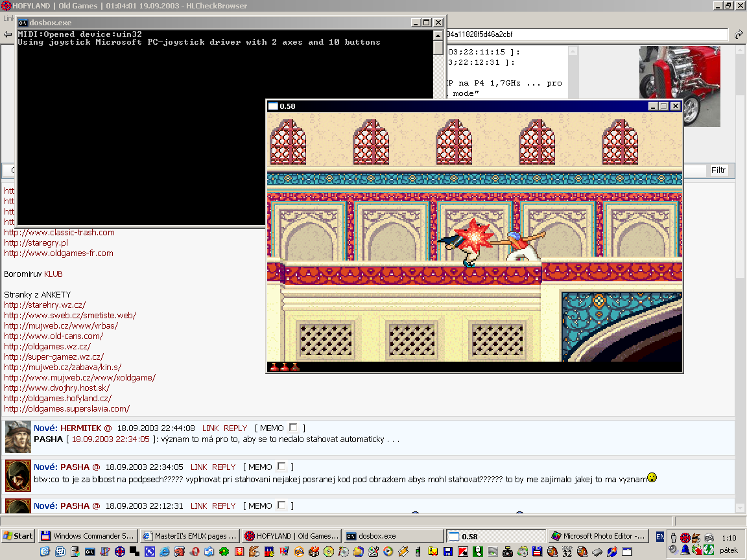Tick MEMO checkbox on PASHA's 22:34:05 post
Viewport: 747px width, 560px height.
(x=281, y=466)
